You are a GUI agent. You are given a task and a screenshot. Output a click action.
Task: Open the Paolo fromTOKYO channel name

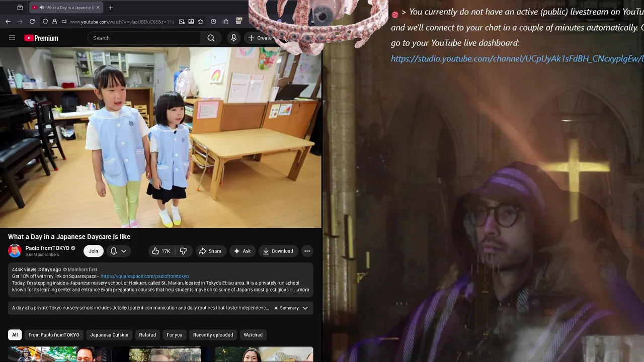click(x=47, y=248)
